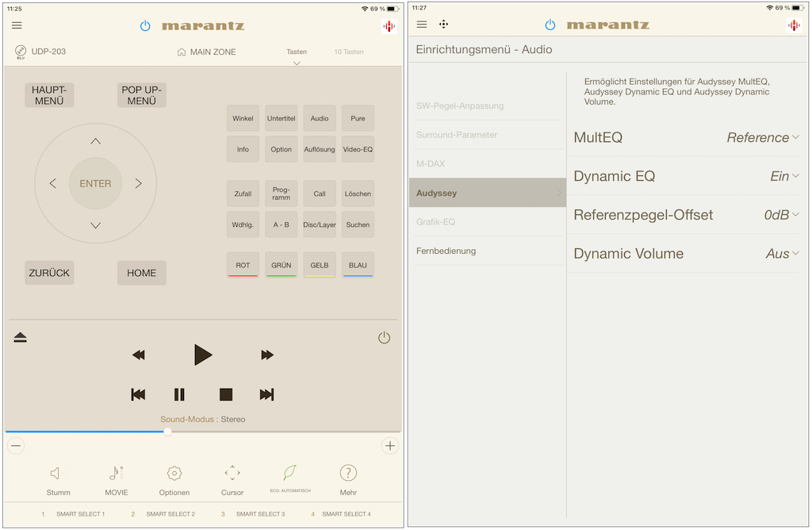Stop playback with stop icon
This screenshot has width=812, height=530.
pyautogui.click(x=226, y=395)
